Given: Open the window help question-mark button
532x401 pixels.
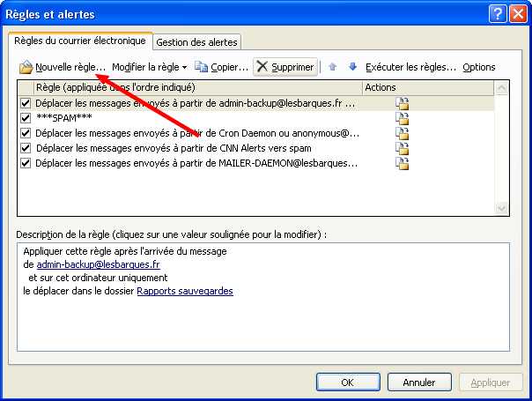Looking at the screenshot, I should [x=498, y=13].
